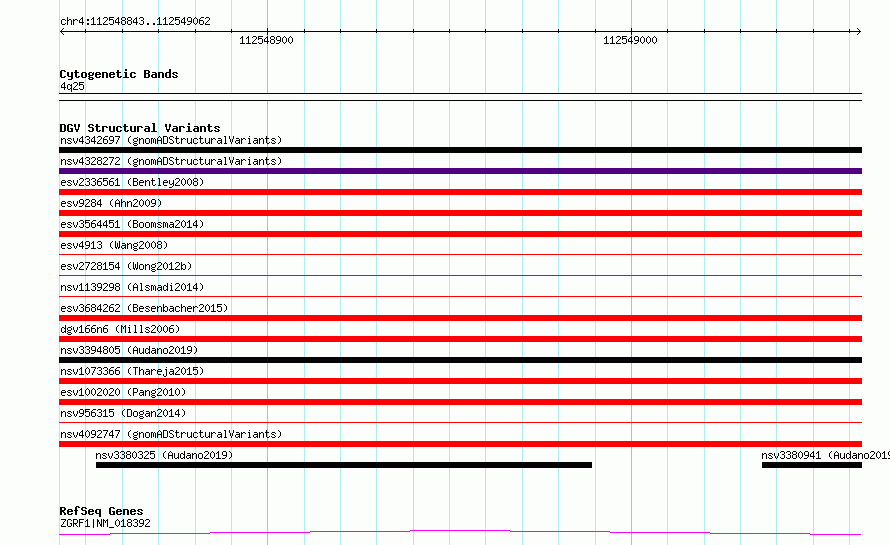890x545 pixels.
Task: Open the RefSeq Genes track title
Action: coord(101,511)
